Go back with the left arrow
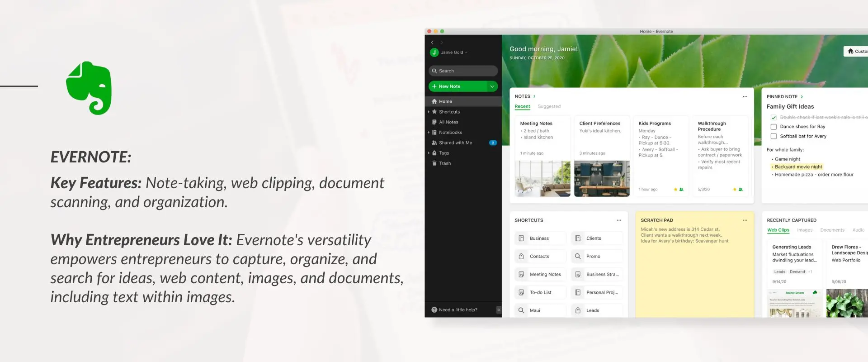The height and width of the screenshot is (362, 868). 432,43
